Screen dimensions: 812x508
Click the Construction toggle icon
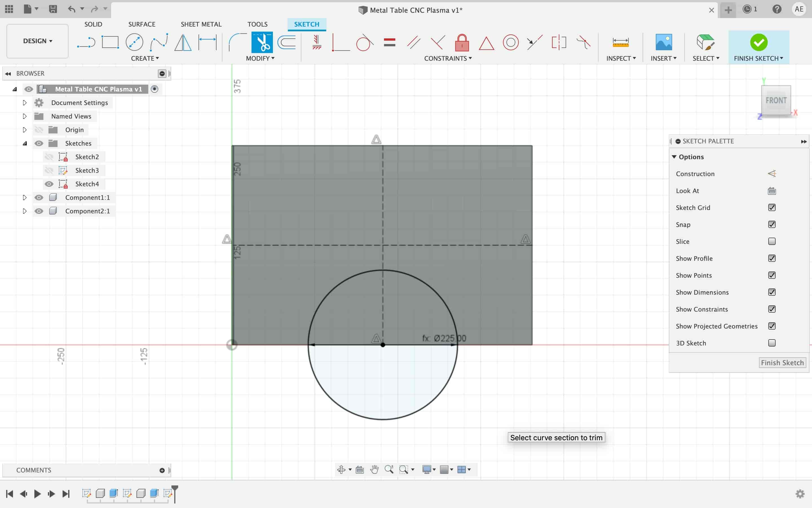click(772, 174)
